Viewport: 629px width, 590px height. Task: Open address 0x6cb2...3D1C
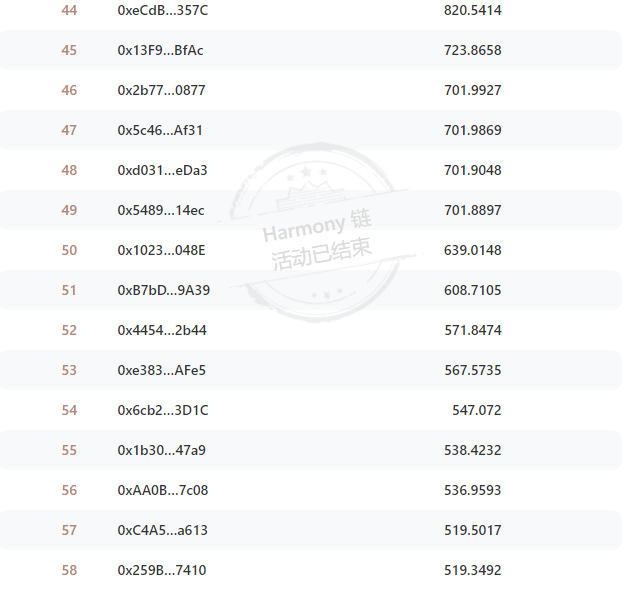[163, 410]
